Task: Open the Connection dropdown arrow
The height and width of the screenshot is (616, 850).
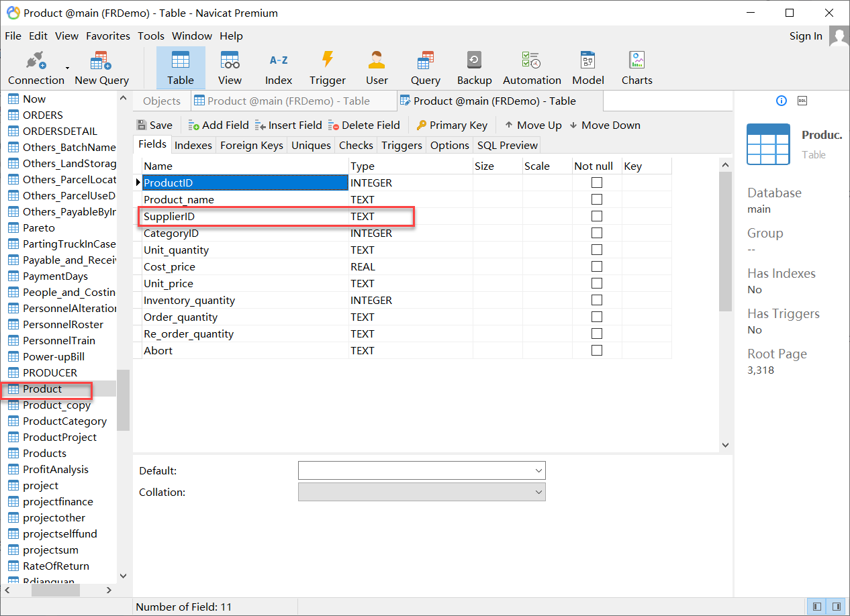Action: pos(67,68)
